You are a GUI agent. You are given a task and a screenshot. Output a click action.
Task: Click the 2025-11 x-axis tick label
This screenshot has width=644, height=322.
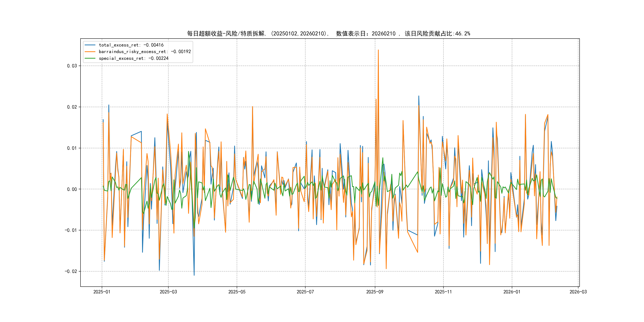443,292
